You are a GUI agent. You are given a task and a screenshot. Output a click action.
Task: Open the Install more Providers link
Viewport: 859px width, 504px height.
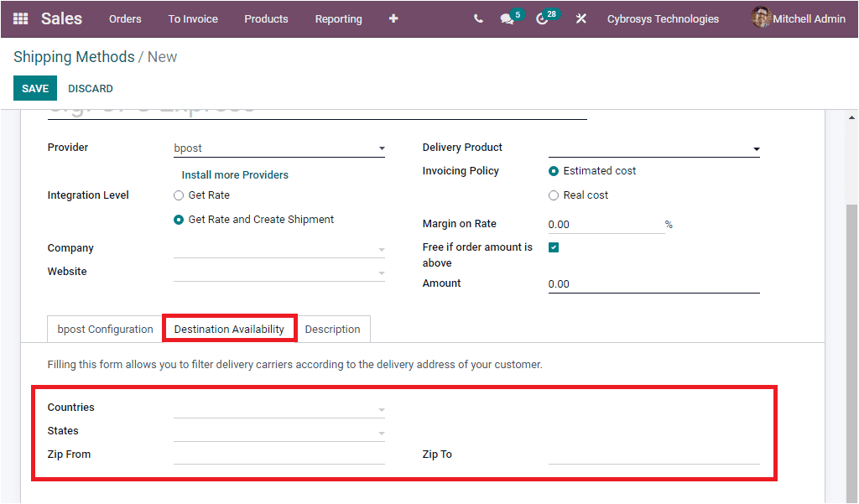[x=235, y=174]
